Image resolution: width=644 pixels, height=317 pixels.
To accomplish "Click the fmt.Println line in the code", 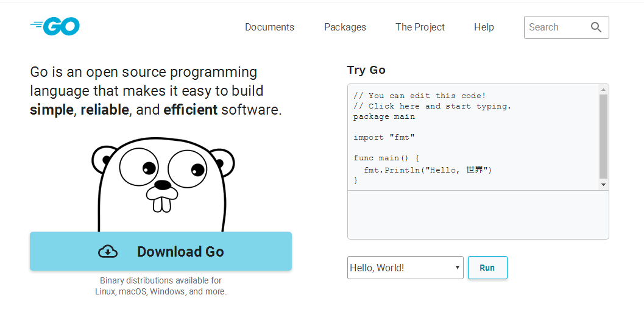I will [x=428, y=169].
